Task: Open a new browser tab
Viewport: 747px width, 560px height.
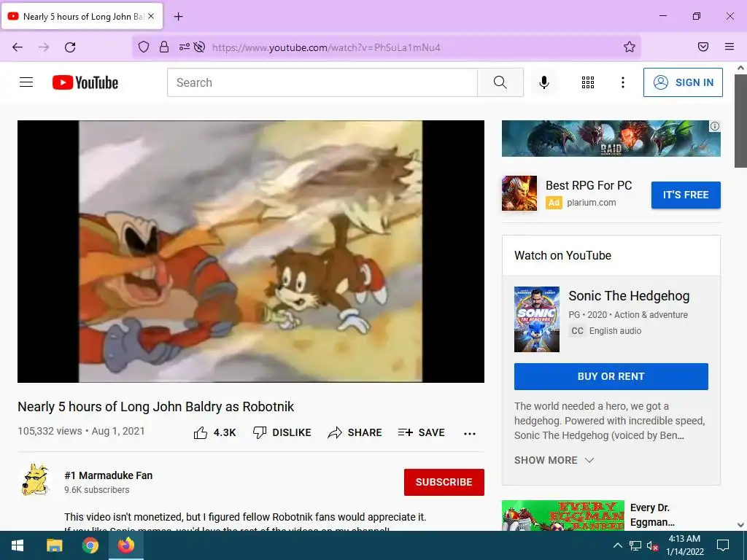Action: coord(179,17)
